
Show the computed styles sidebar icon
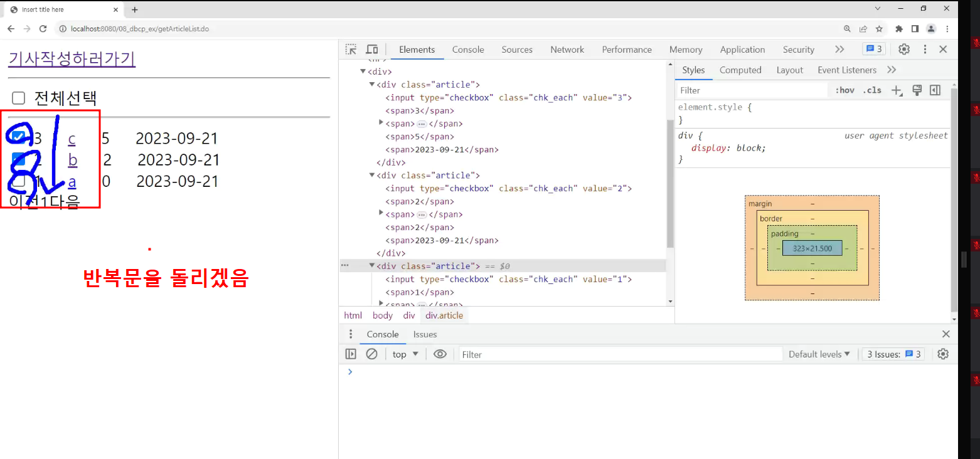coord(935,90)
